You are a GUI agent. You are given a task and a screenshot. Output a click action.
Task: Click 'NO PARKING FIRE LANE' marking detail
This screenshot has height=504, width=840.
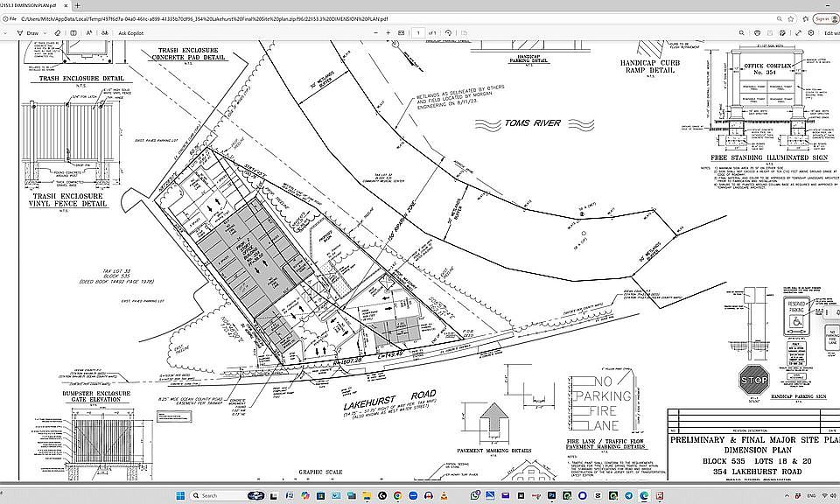click(604, 404)
